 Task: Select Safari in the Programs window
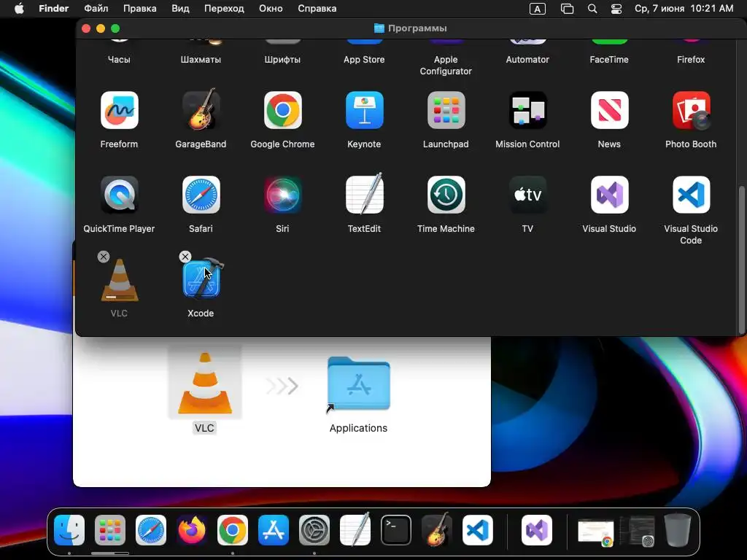[x=201, y=195]
